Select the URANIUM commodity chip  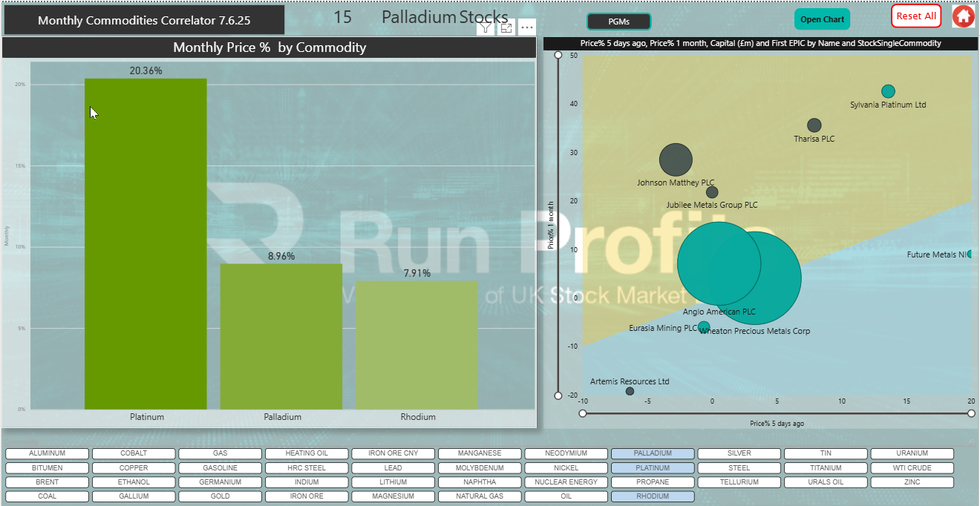(912, 453)
